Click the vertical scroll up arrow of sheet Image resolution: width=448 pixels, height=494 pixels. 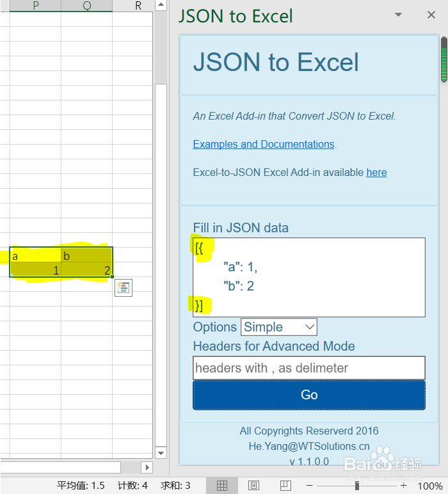click(x=161, y=4)
